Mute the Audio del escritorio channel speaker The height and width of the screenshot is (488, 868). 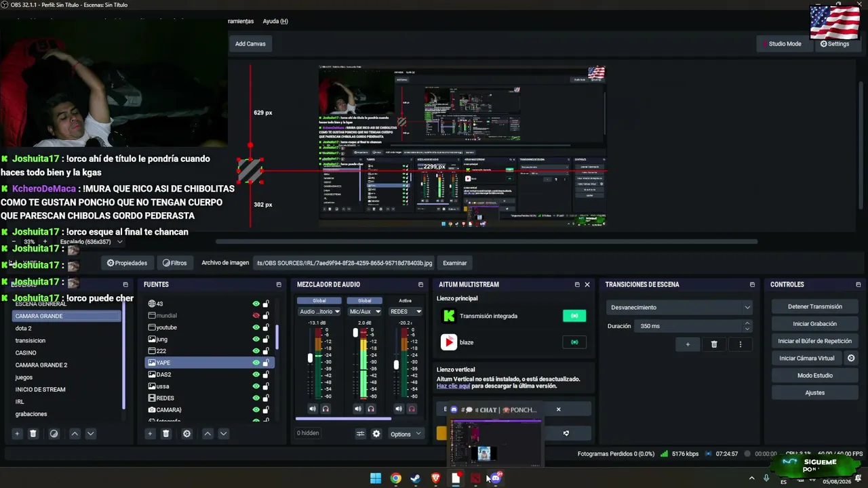tap(313, 409)
